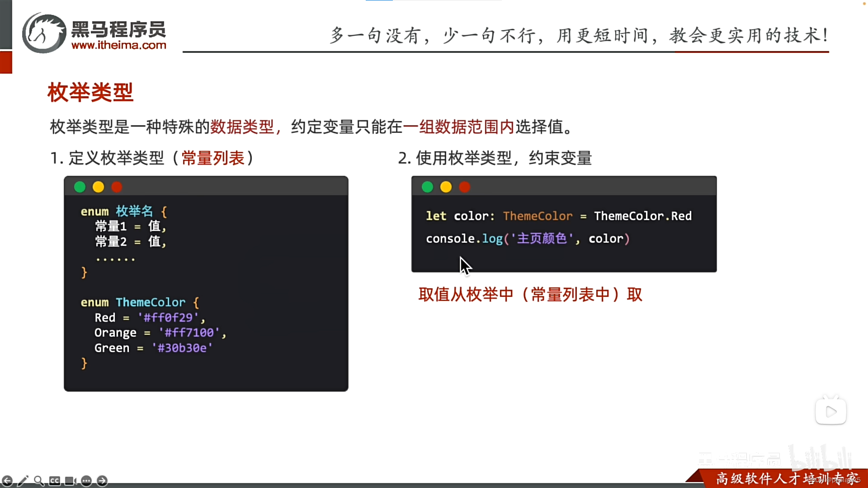Click the '#ff0f29' Red color value
The height and width of the screenshot is (488, 868).
click(x=168, y=318)
